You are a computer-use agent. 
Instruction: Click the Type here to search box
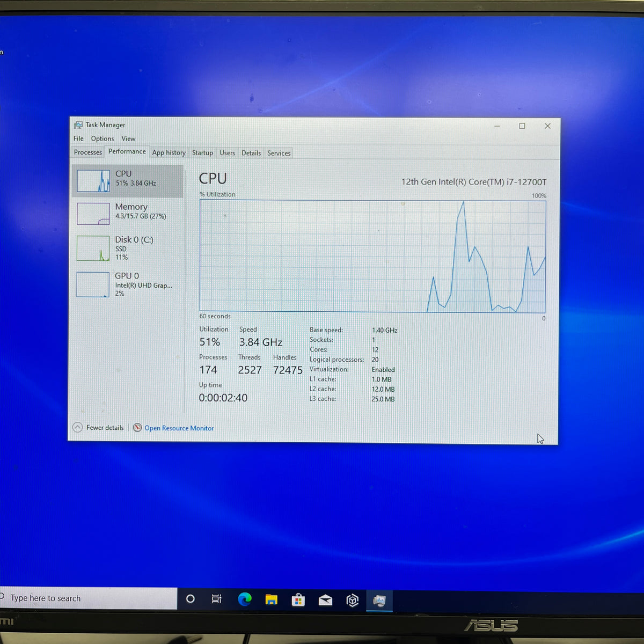[x=87, y=598]
